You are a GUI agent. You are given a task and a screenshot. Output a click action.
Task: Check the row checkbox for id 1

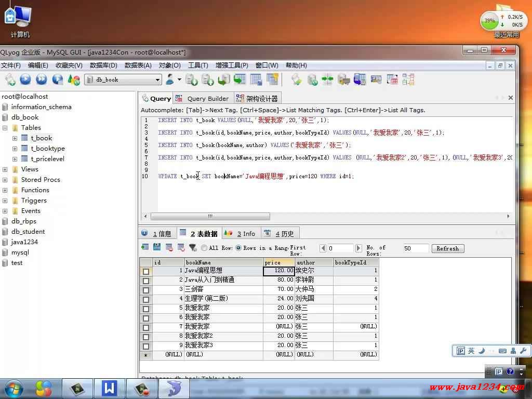pyautogui.click(x=146, y=271)
